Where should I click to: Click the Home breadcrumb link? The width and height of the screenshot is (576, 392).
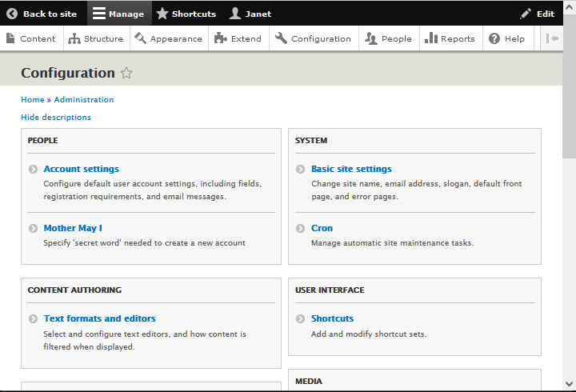point(32,100)
